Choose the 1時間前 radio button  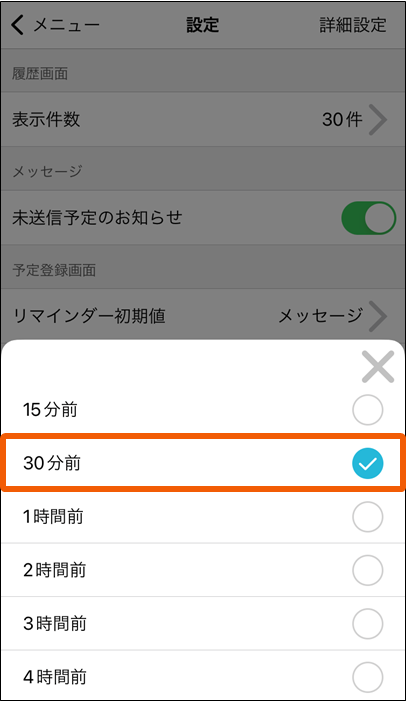click(x=368, y=517)
